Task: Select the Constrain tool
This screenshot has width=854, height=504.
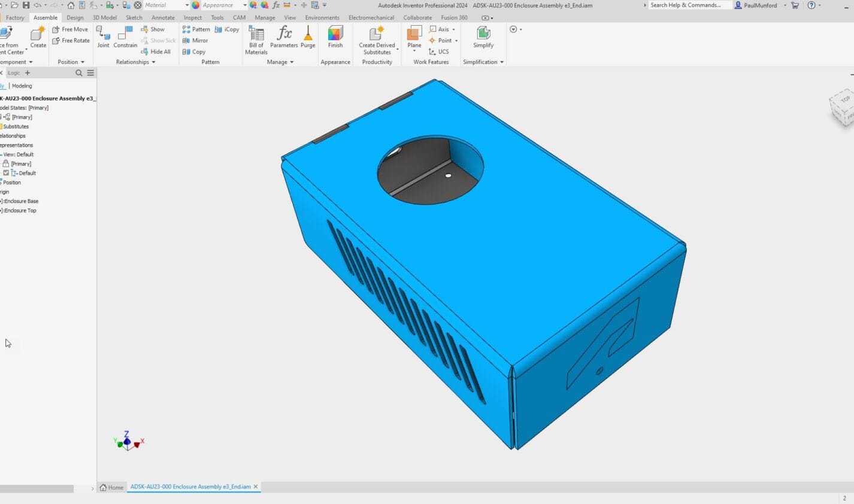Action: click(x=125, y=37)
